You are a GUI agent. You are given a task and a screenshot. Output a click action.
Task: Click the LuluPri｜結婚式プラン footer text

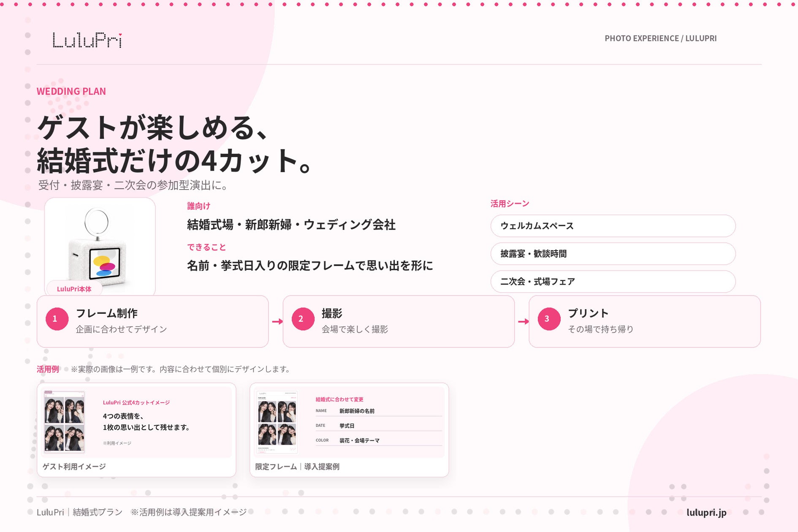pos(79,512)
